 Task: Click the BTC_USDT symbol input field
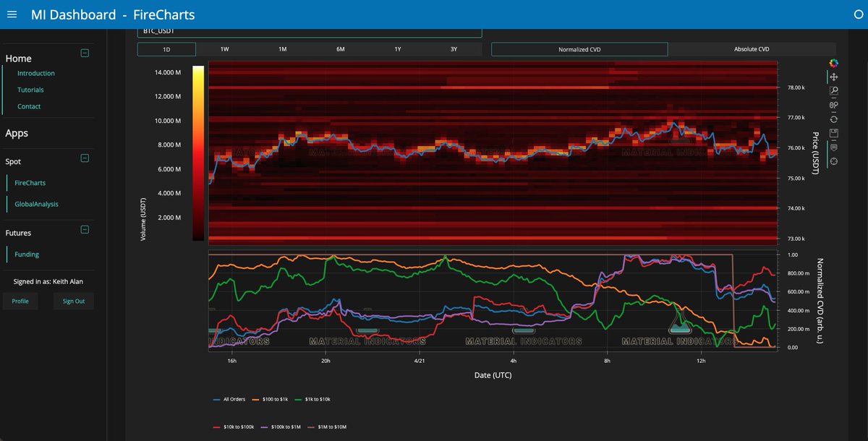pyautogui.click(x=310, y=32)
